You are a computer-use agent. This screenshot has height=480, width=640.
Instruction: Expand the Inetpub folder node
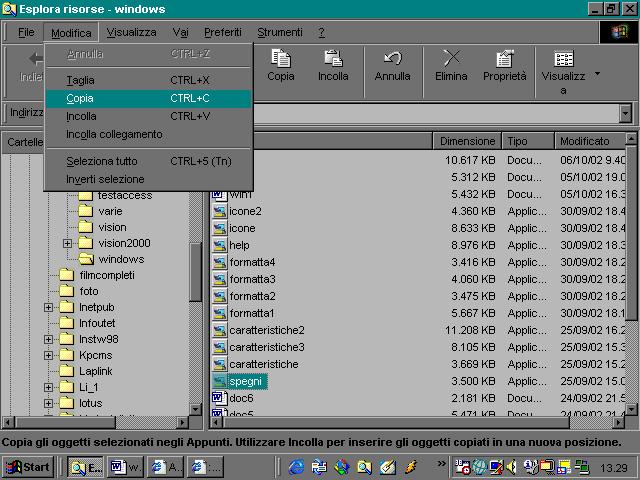tap(48, 307)
